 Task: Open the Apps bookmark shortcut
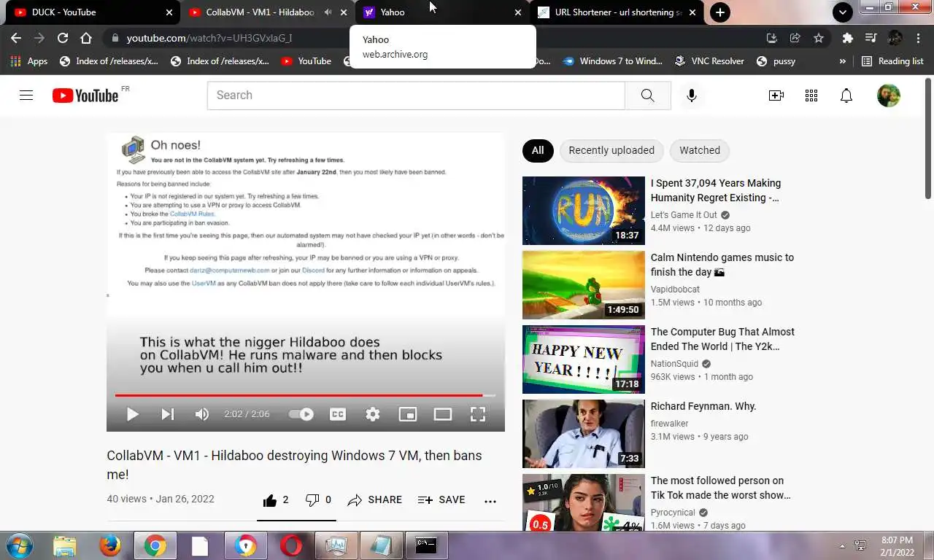pos(29,61)
